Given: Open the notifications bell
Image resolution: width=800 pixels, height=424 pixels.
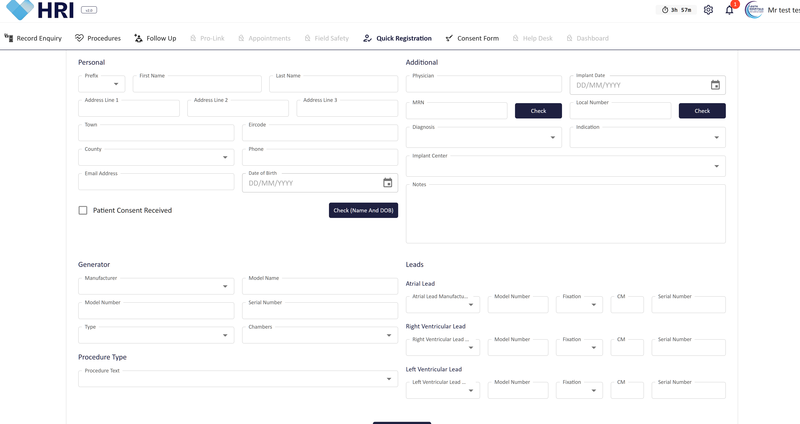Looking at the screenshot, I should tap(730, 10).
